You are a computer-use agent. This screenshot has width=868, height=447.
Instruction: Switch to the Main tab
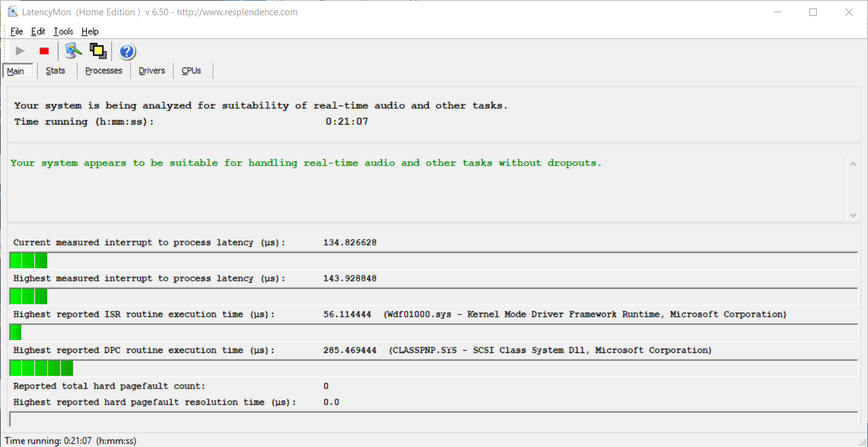pyautogui.click(x=18, y=71)
